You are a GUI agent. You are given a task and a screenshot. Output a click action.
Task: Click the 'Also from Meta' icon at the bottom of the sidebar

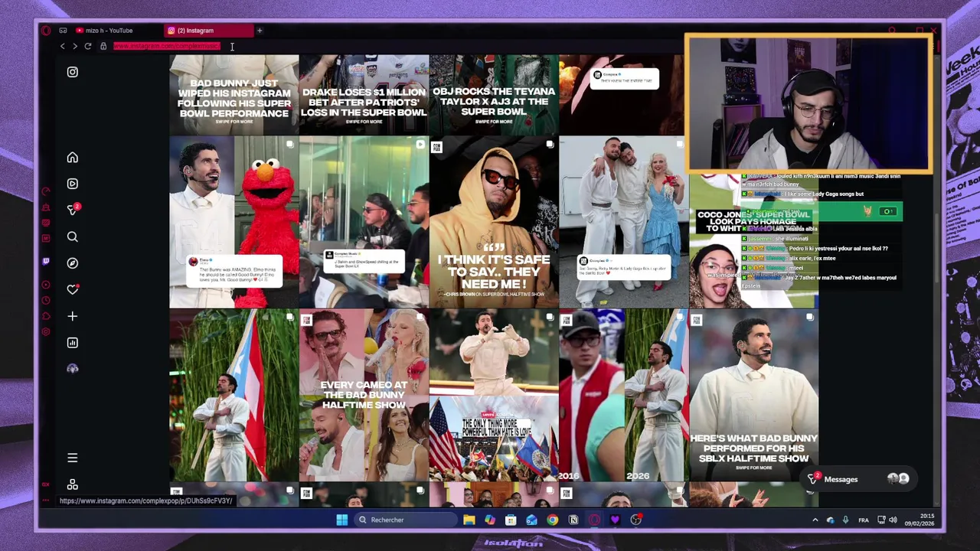(x=72, y=484)
